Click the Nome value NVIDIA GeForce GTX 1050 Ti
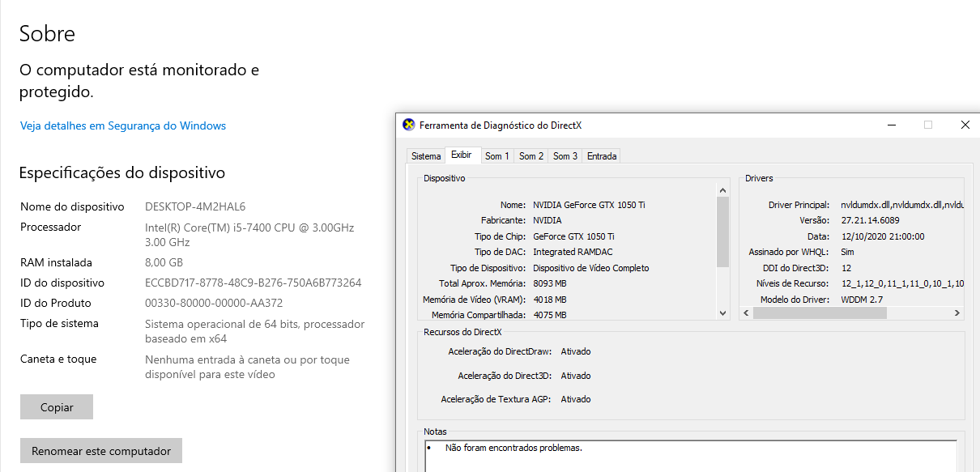Viewport: 980px width, 472px height. point(589,205)
